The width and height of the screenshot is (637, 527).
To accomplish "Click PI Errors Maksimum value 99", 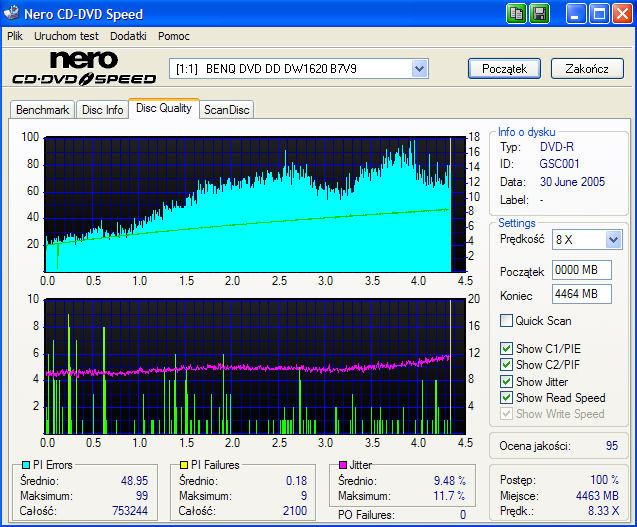I will pos(142,496).
